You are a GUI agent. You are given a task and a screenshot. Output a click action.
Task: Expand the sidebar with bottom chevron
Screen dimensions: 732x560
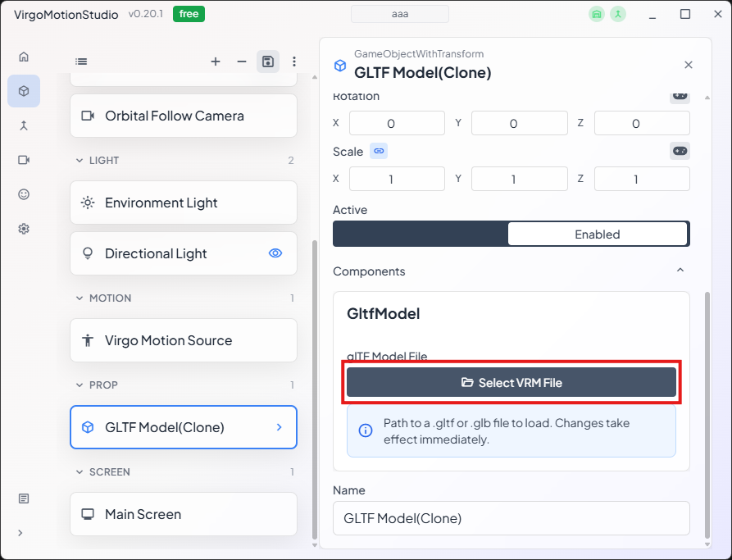[20, 533]
